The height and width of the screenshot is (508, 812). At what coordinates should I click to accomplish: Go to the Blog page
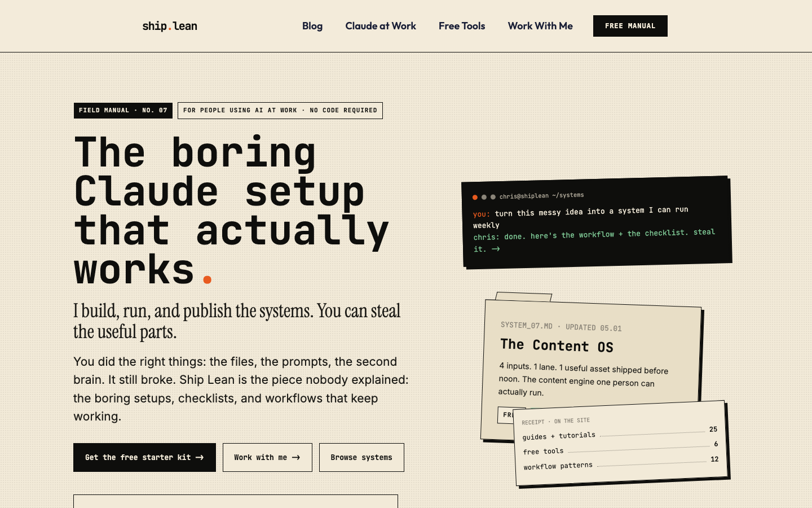(x=312, y=26)
